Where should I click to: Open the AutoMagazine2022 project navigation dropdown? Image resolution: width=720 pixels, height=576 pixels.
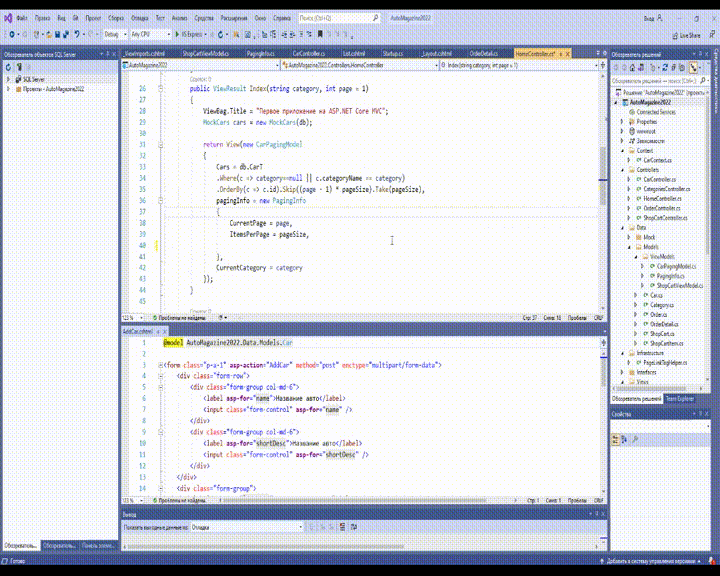[x=201, y=65]
